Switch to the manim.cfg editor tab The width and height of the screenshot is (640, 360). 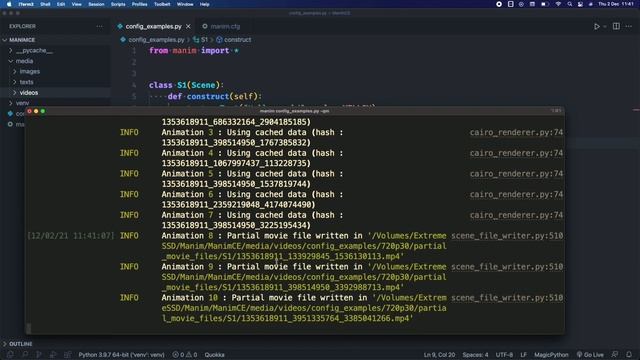coord(221,26)
